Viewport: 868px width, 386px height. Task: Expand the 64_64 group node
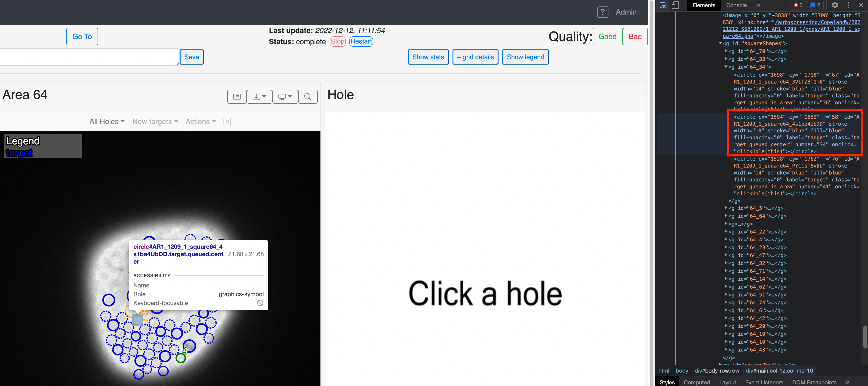tap(726, 216)
